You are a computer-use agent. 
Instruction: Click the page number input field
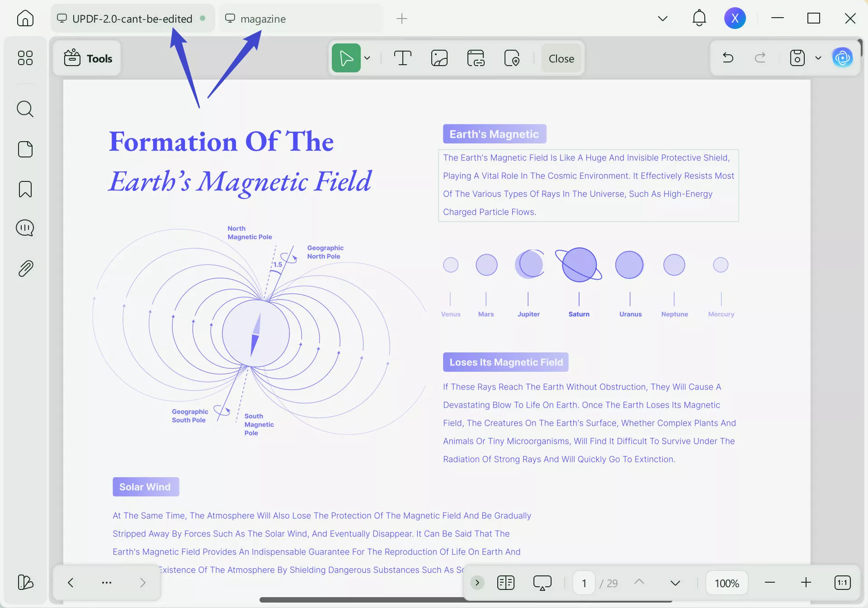click(584, 583)
